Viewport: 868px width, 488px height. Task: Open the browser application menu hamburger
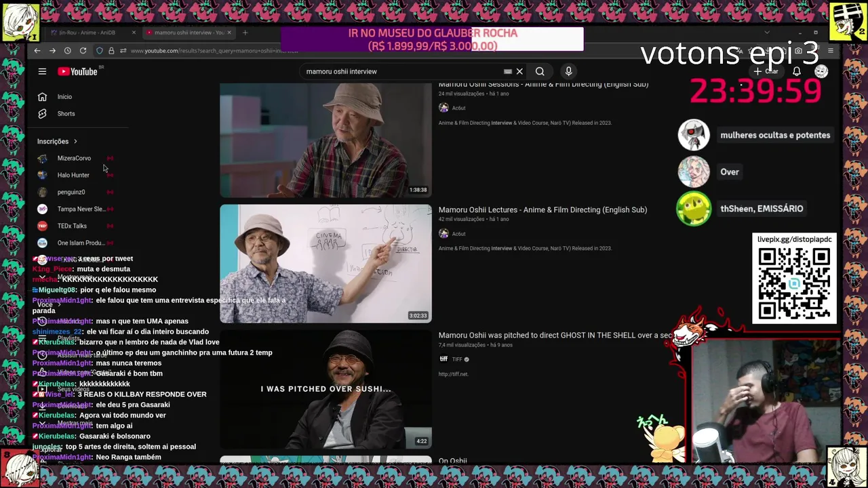coord(831,51)
